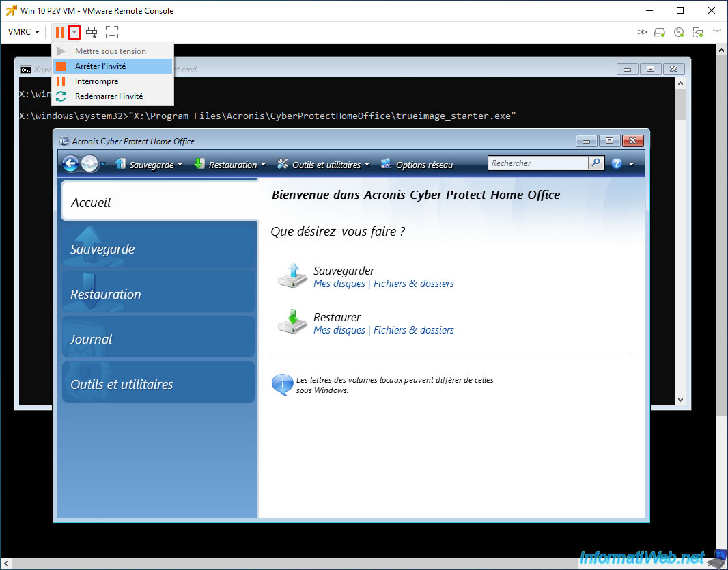Click the blue help question mark icon
This screenshot has height=570, width=728.
pos(617,163)
